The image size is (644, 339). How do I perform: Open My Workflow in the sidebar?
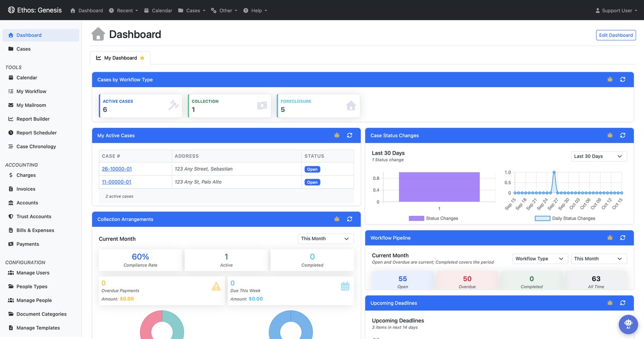(41, 91)
